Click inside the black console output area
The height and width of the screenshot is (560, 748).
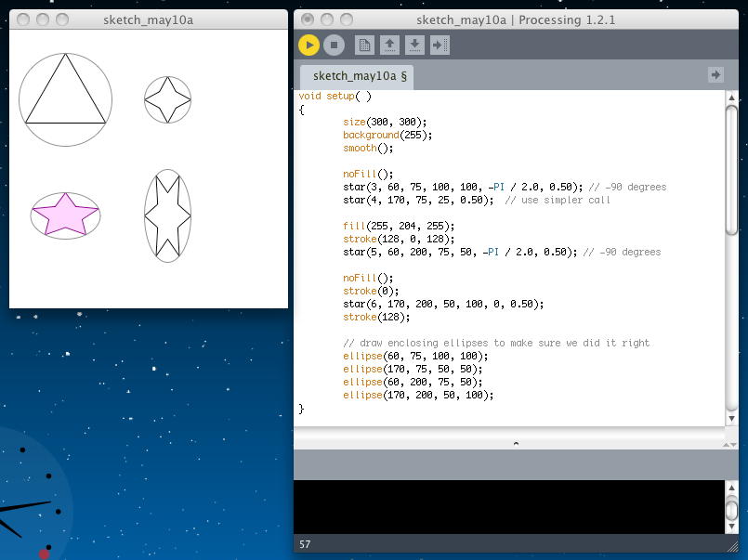(x=509, y=507)
